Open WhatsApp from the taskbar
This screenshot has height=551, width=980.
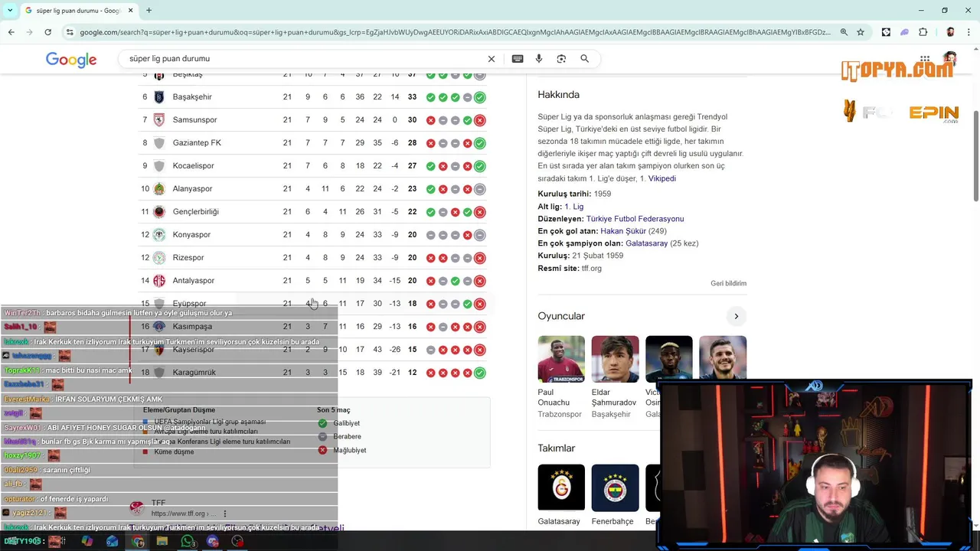pos(188,541)
